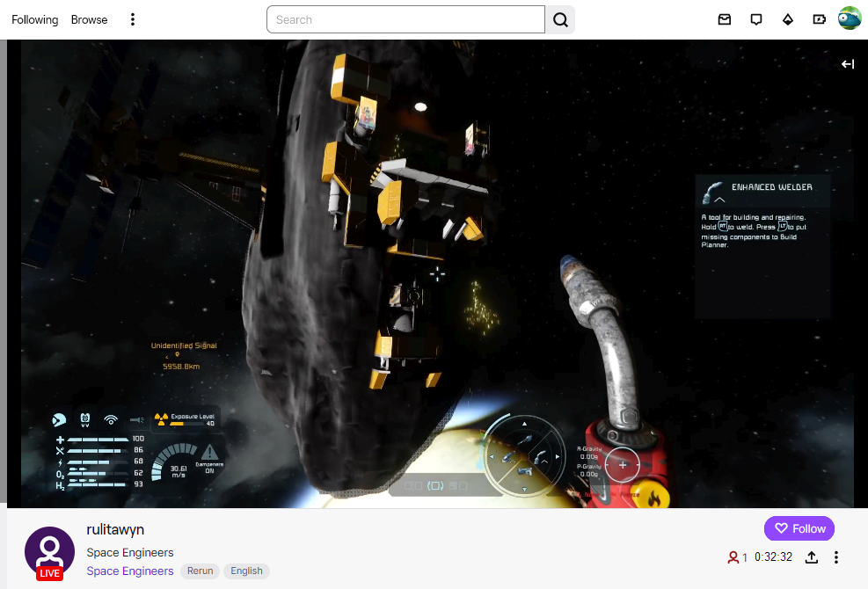Click the search magnifier button
This screenshot has height=589, width=868.
pos(560,19)
